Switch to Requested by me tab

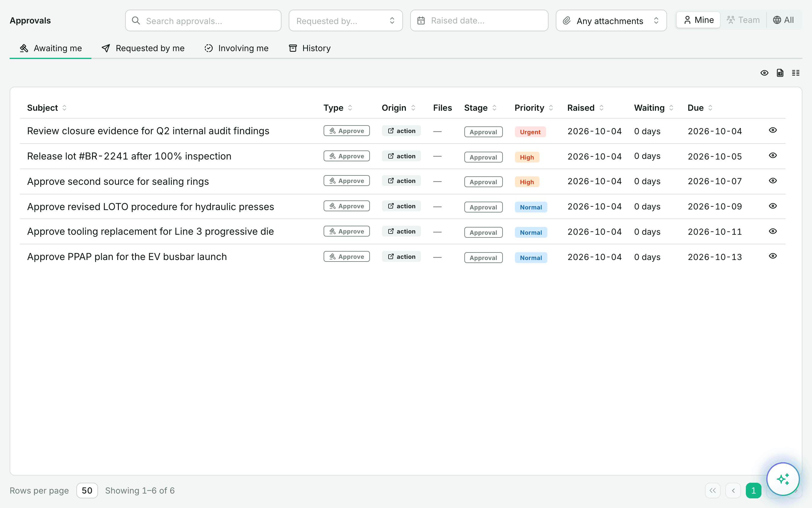tap(143, 48)
